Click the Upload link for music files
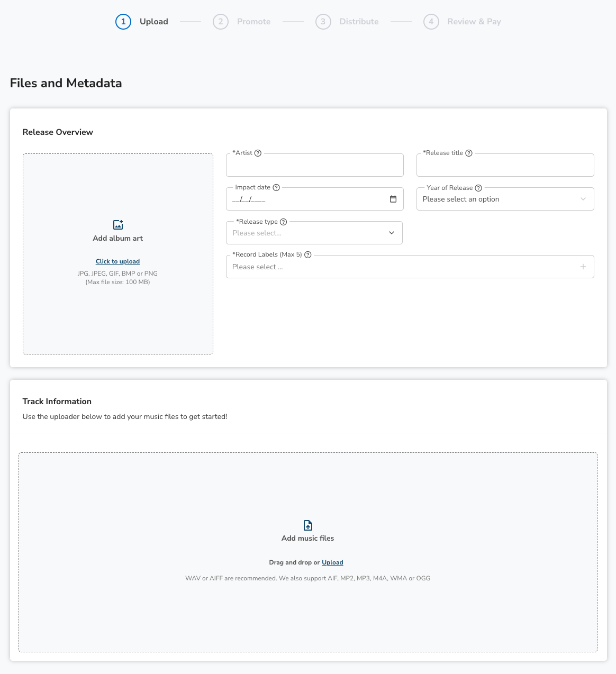Screen dimensions: 616x674 (332, 562)
